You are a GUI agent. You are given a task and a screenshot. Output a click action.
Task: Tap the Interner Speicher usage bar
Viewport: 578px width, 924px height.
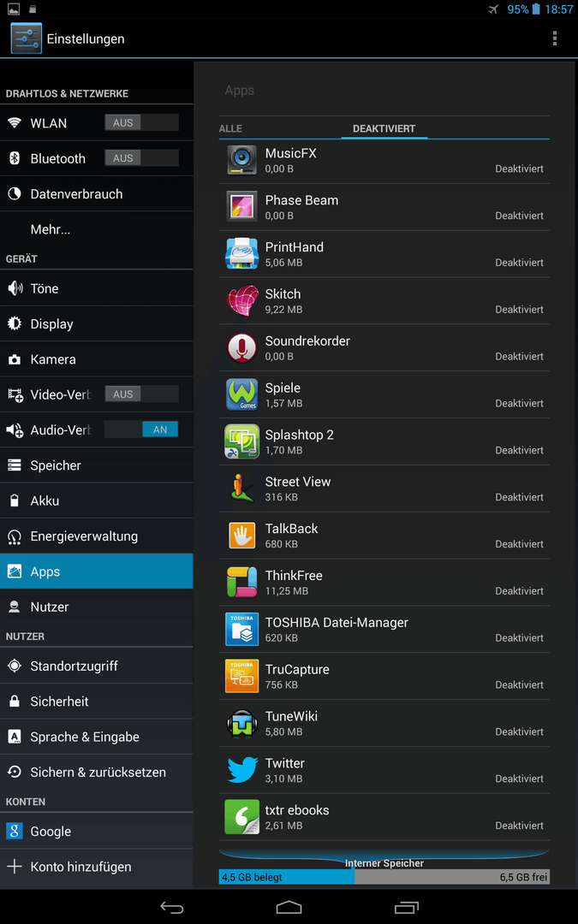point(384,877)
